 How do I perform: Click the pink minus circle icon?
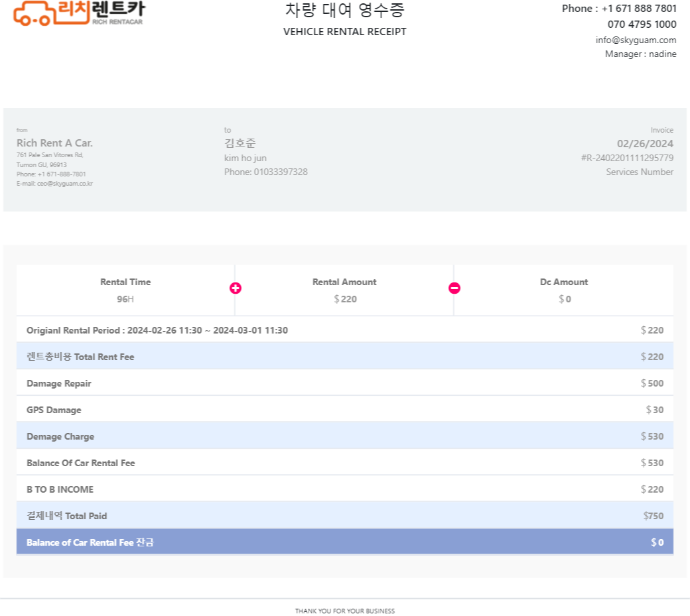(454, 288)
